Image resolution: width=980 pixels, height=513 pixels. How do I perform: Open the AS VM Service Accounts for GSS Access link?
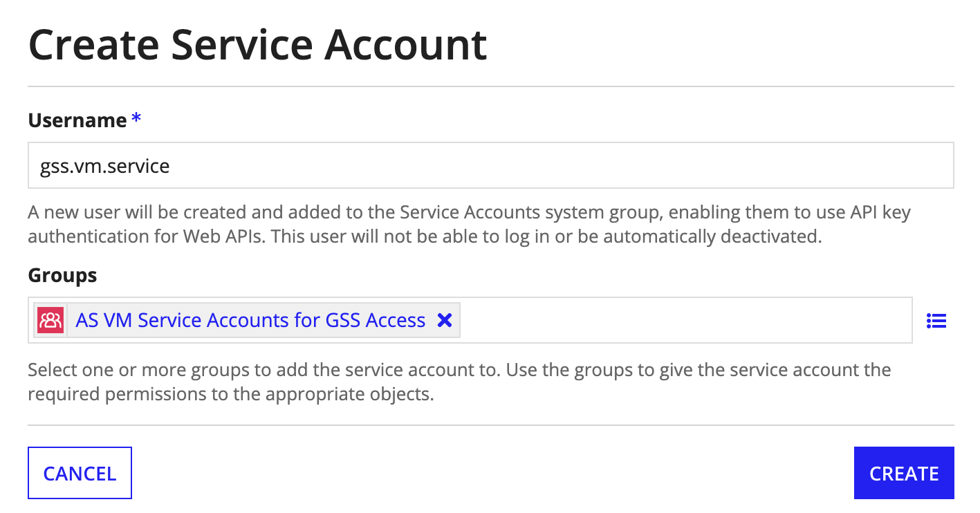point(250,320)
